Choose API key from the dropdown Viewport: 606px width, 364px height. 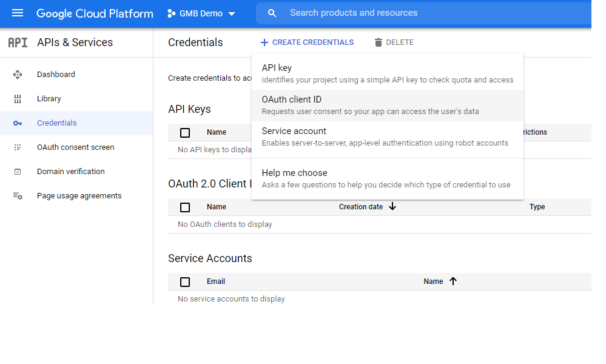point(388,73)
